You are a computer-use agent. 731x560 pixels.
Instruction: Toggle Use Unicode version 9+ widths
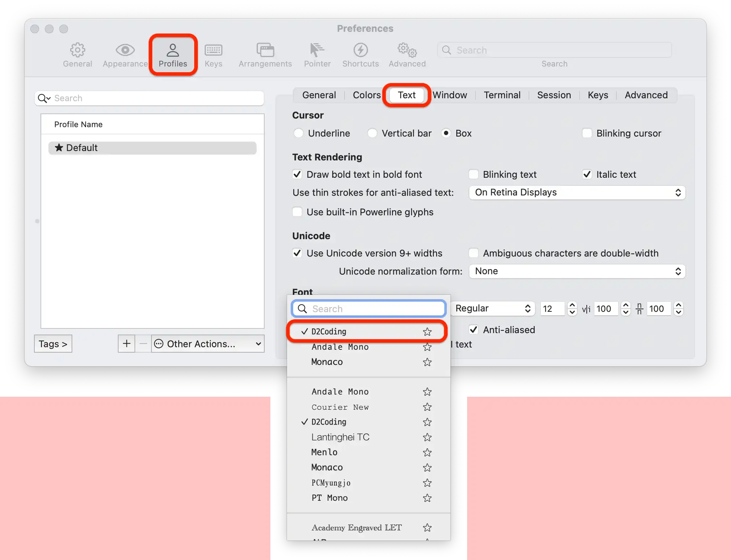click(297, 253)
